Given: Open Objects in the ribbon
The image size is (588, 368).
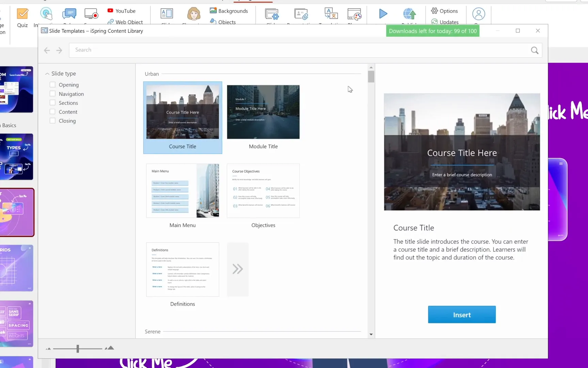Looking at the screenshot, I should (x=223, y=22).
